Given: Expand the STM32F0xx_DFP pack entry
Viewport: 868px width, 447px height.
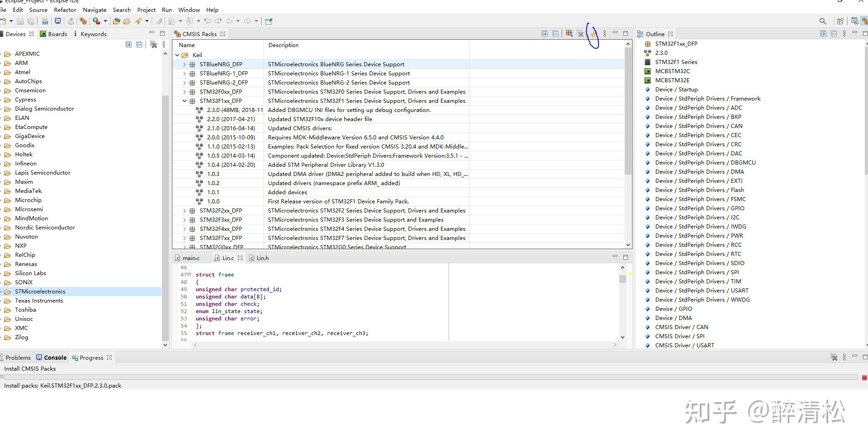Looking at the screenshot, I should [x=185, y=92].
